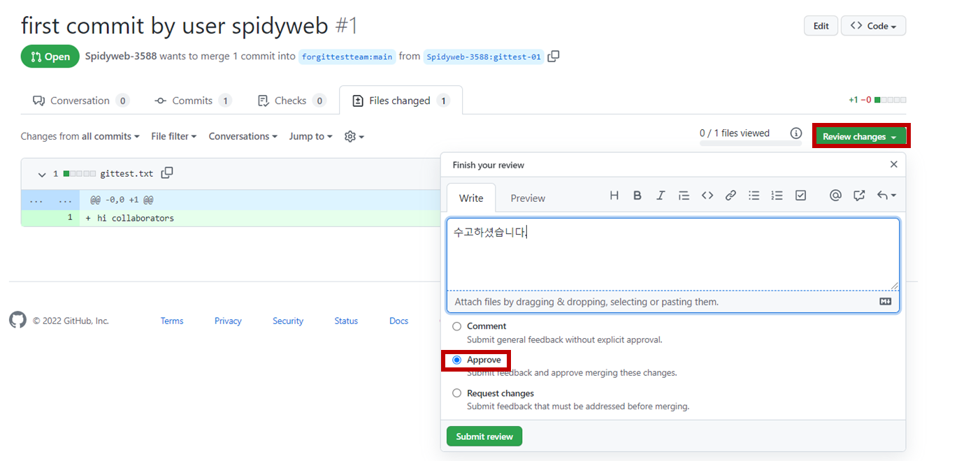Select the Approve radio option

tap(456, 360)
